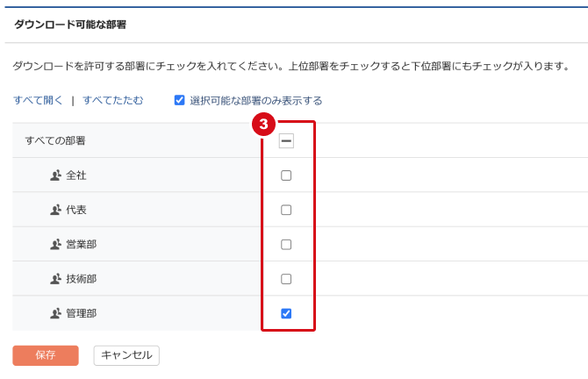Check the 全社 checkbox
The width and height of the screenshot is (588, 379).
point(286,175)
